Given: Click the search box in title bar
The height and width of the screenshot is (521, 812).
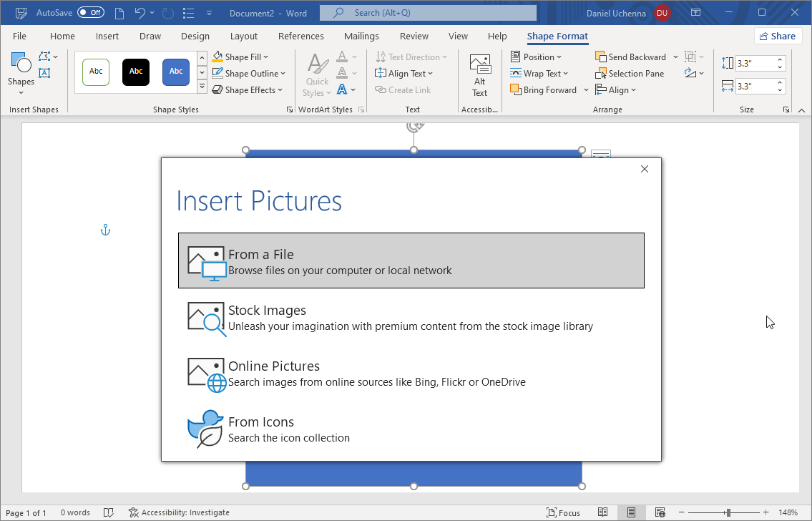Looking at the screenshot, I should [428, 13].
